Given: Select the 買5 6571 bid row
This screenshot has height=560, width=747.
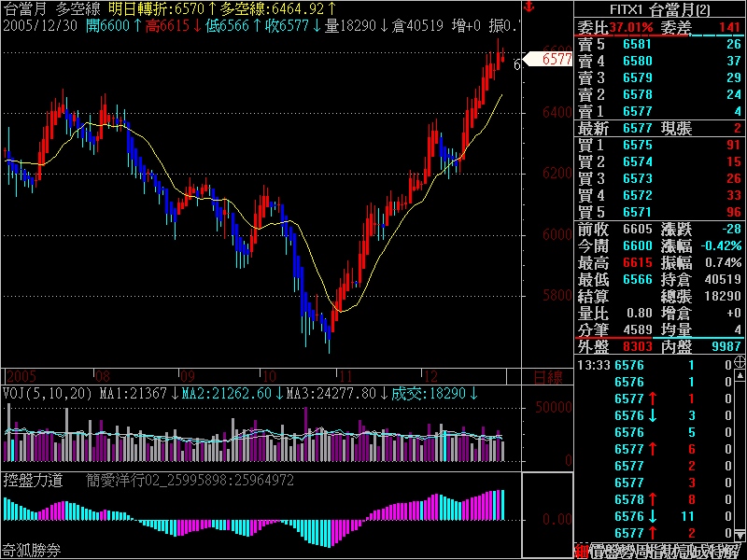Looking at the screenshot, I should pos(659,212).
